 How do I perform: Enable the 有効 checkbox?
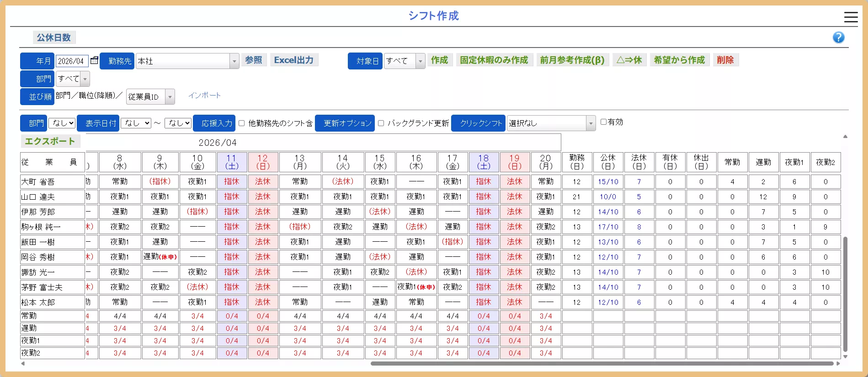(603, 122)
